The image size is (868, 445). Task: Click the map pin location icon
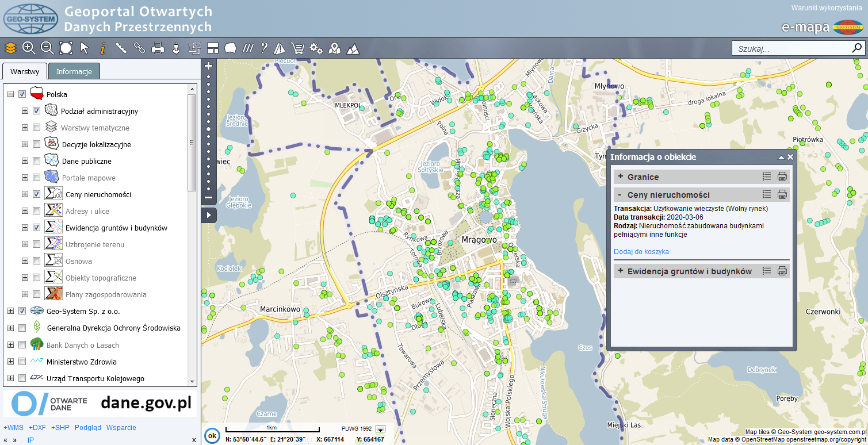pyautogui.click(x=334, y=48)
